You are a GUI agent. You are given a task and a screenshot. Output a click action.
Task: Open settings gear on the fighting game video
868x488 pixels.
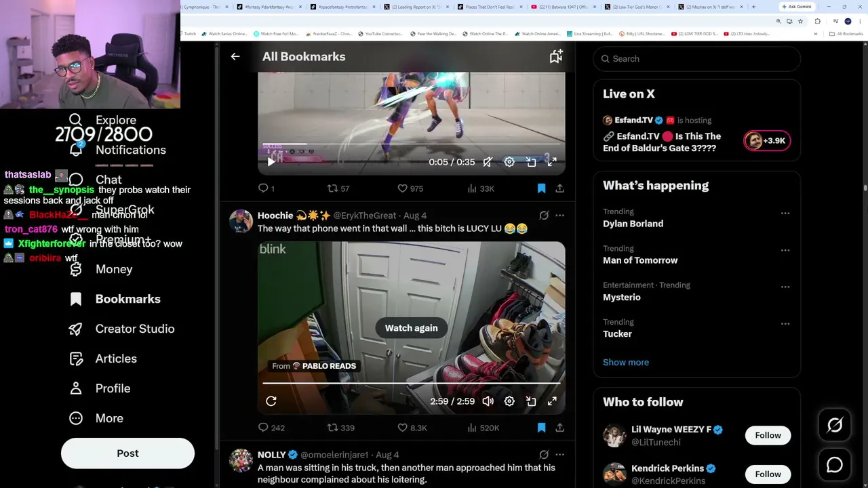(509, 162)
